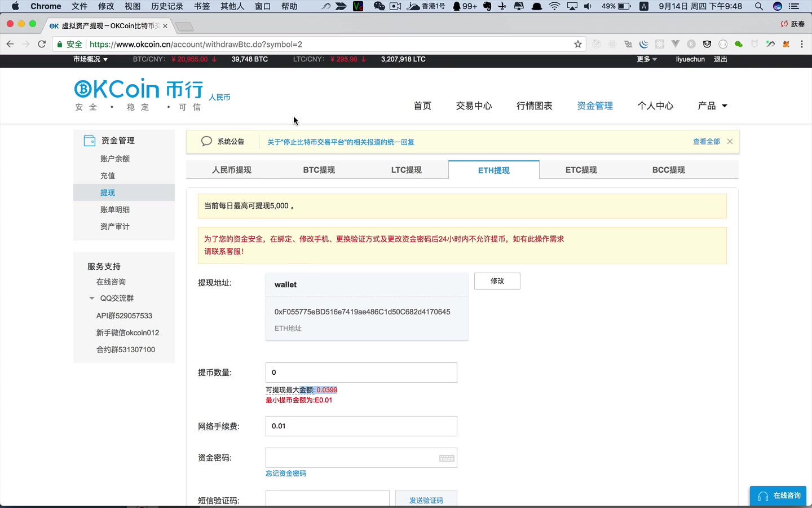Select 提现 in sidebar
Image resolution: width=812 pixels, height=508 pixels.
(x=124, y=192)
